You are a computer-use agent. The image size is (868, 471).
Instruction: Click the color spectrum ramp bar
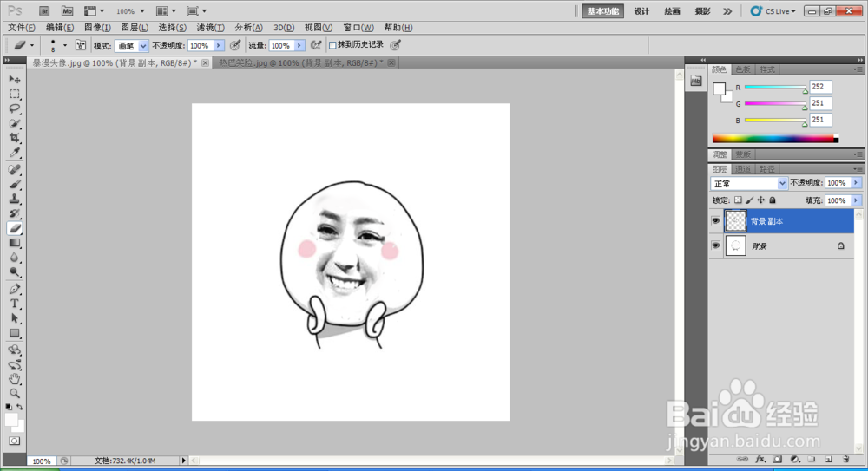click(773, 139)
